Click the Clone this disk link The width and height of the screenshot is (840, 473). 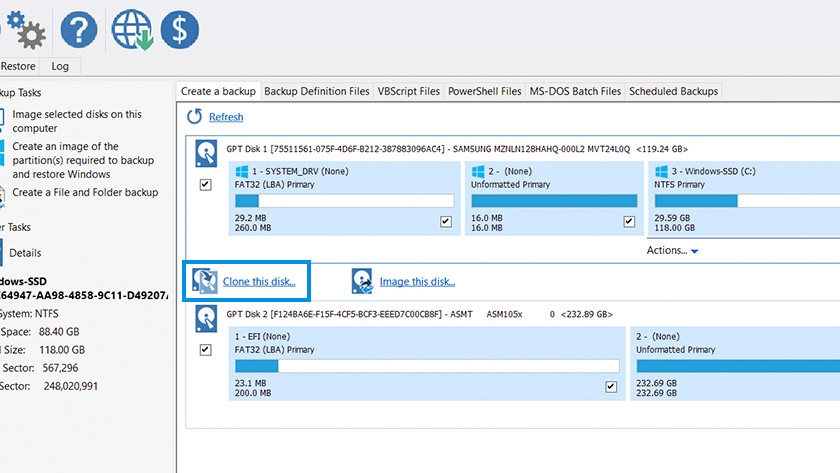[259, 282]
